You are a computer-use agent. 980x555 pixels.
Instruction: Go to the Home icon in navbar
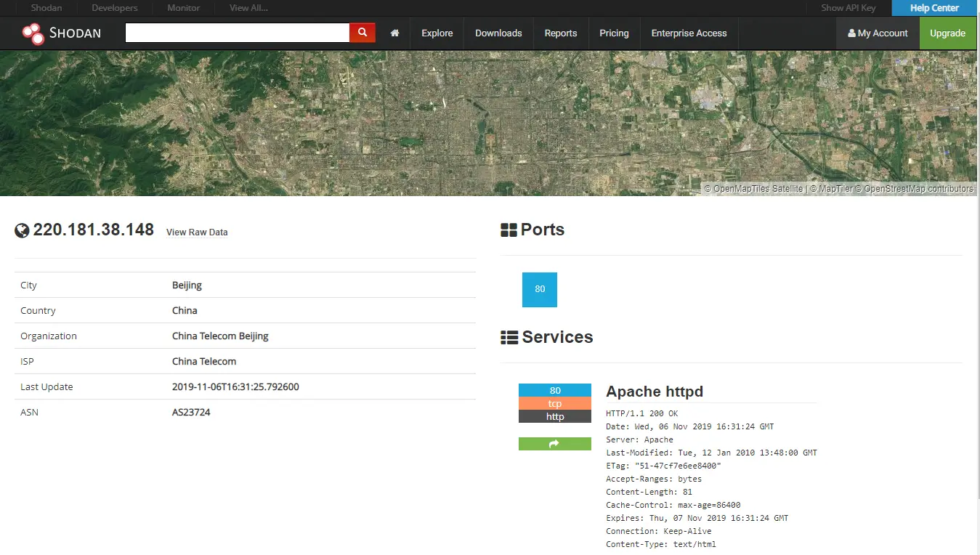click(x=394, y=33)
